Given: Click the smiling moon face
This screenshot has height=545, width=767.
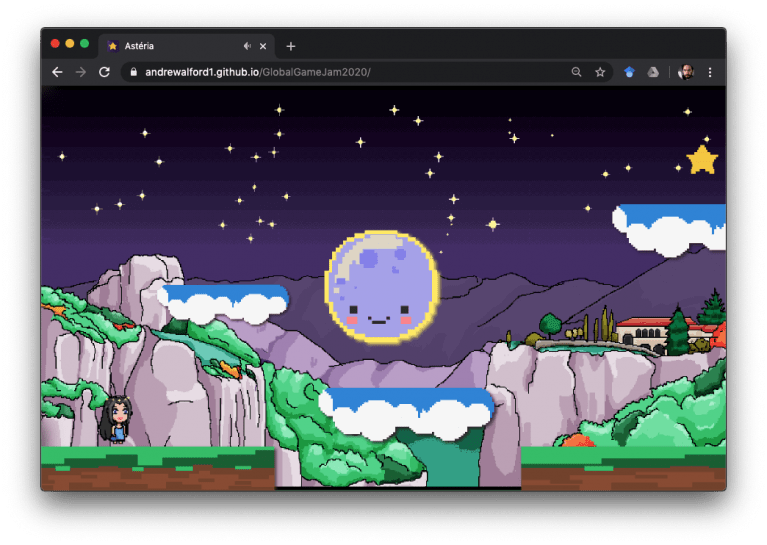Looking at the screenshot, I should pos(382,286).
